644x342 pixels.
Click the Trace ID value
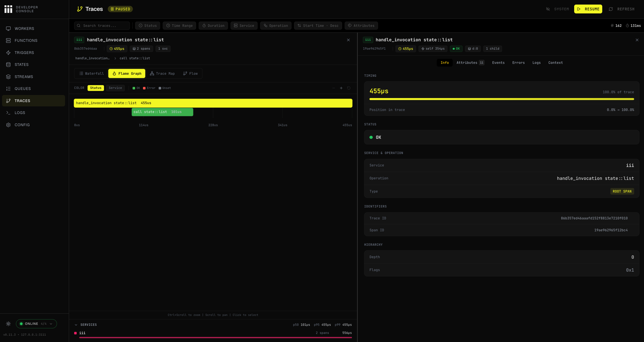click(x=594, y=218)
